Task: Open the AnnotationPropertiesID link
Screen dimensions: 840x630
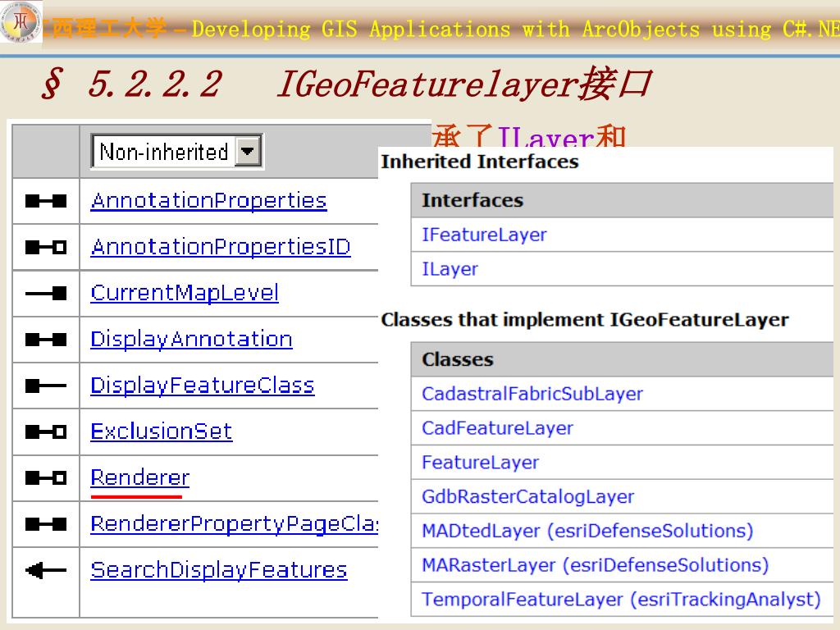Action: coord(221,247)
